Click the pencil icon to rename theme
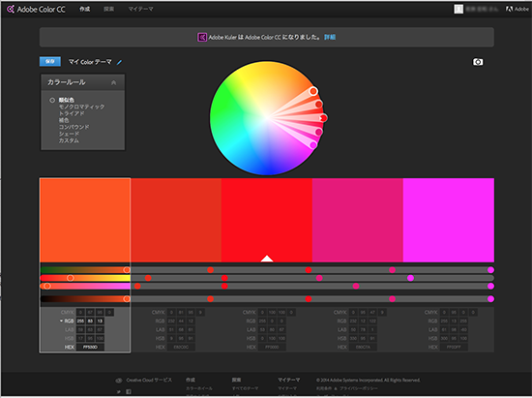This screenshot has width=532, height=398. pyautogui.click(x=119, y=62)
